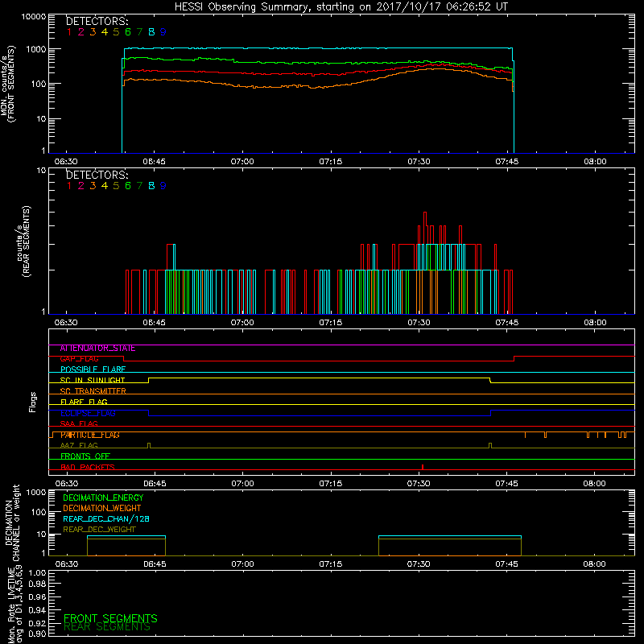This screenshot has width=644, height=644.
Task: Click the 07:15 time label under the rear segments plot
Action: 331,323
